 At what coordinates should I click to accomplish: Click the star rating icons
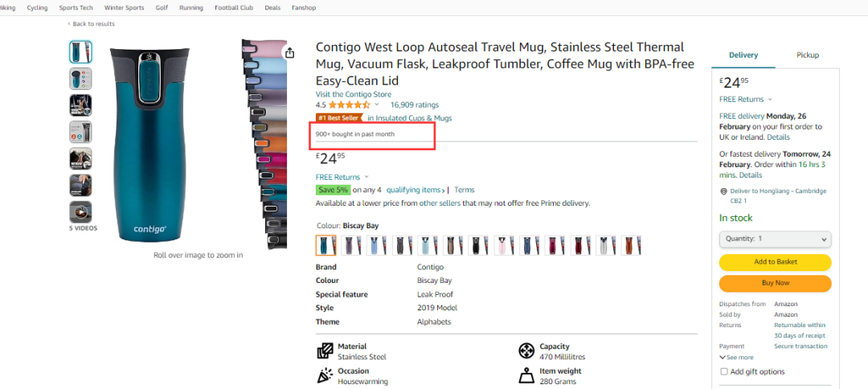(350, 104)
